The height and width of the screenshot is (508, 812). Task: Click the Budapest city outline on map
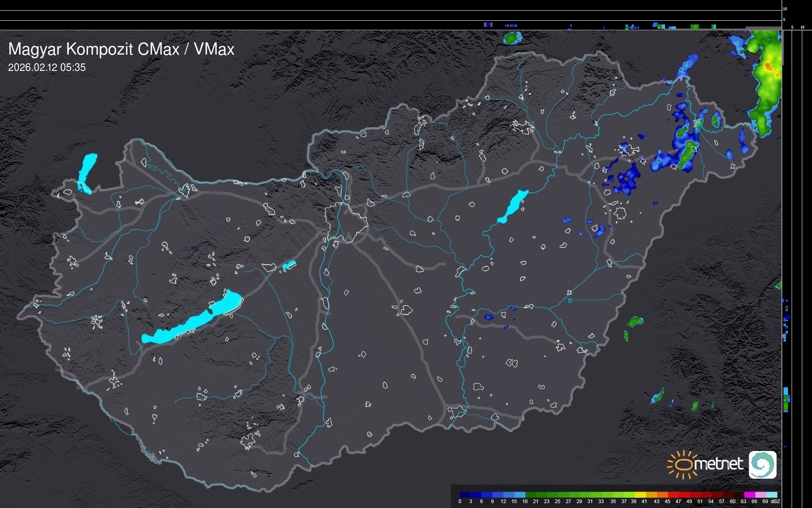click(x=346, y=222)
